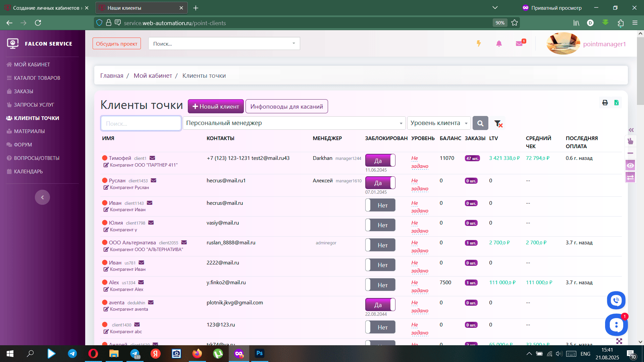
Task: Open the Персональный менеджер dropdown
Action: pos(294,123)
